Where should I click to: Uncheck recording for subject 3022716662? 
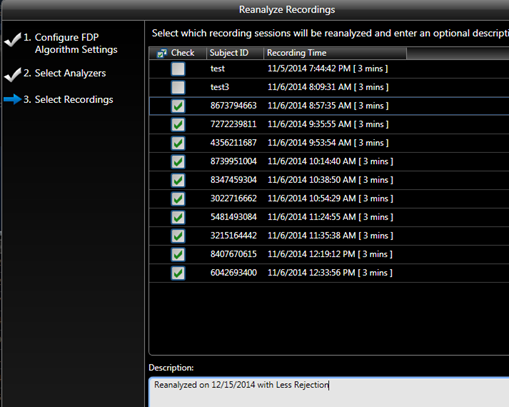178,199
